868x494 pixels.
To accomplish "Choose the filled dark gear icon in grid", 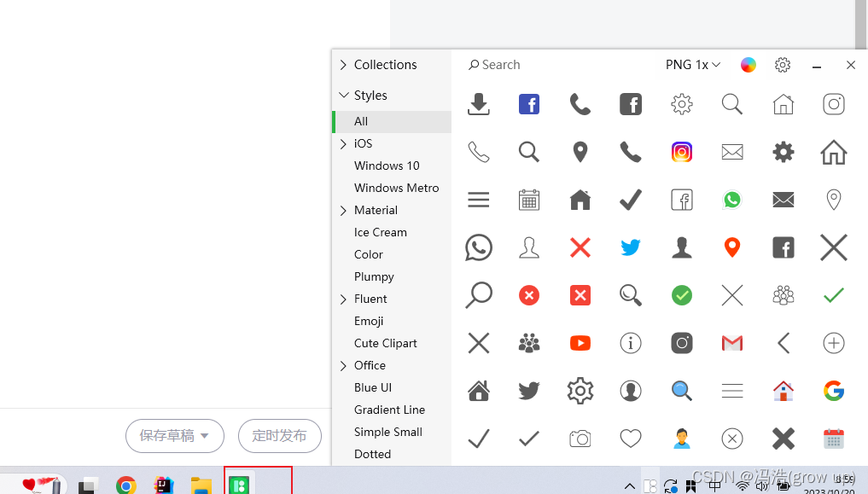I will pyautogui.click(x=784, y=152).
